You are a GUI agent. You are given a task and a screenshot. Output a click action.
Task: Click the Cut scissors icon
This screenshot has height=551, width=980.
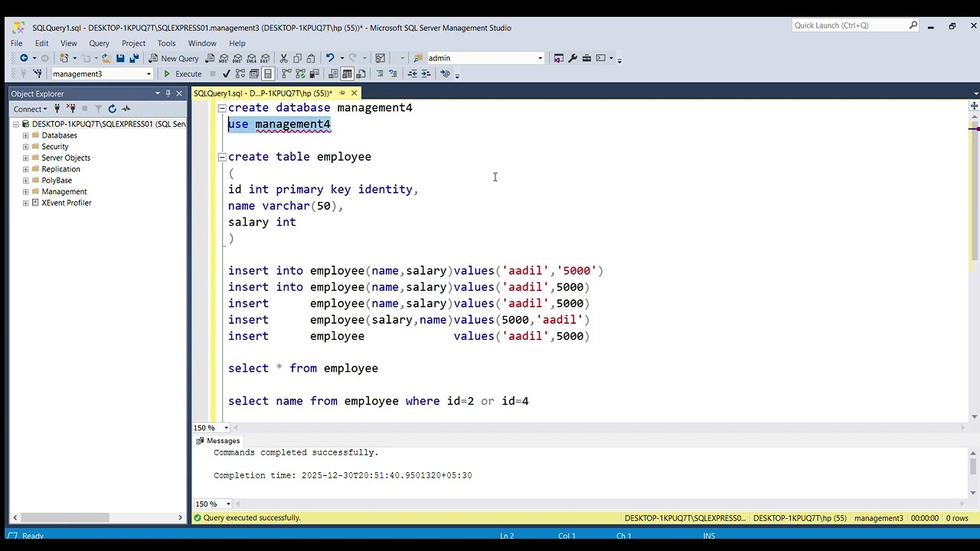pyautogui.click(x=283, y=58)
